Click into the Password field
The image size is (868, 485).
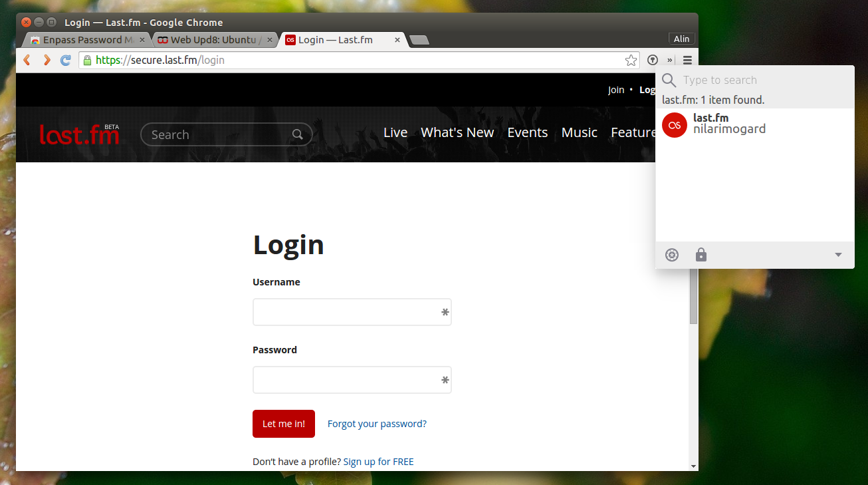tap(352, 380)
